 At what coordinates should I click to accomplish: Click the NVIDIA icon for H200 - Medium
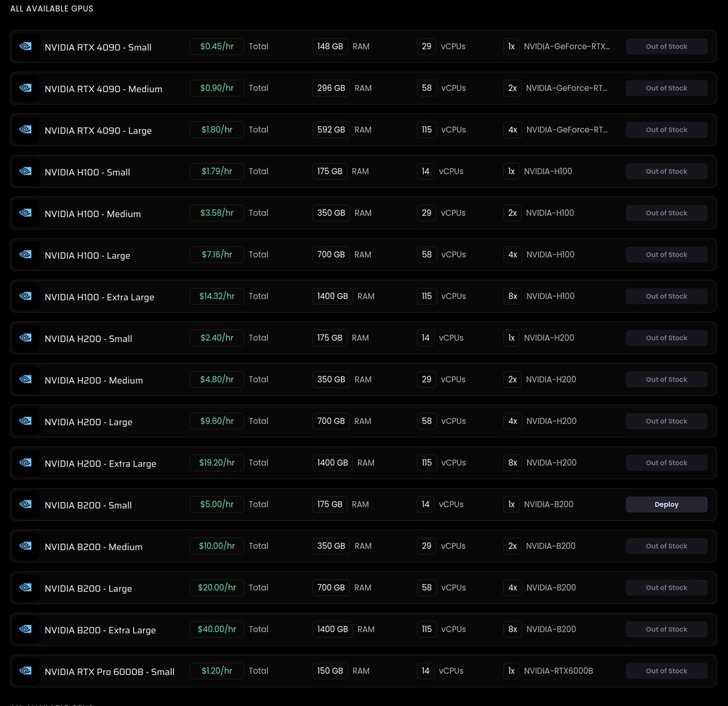click(x=25, y=380)
